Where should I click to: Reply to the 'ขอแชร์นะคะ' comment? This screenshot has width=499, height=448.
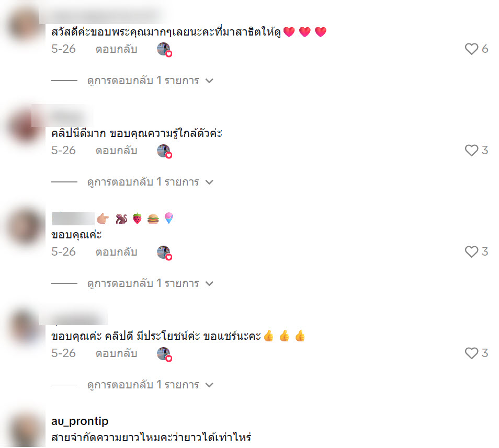[117, 353]
